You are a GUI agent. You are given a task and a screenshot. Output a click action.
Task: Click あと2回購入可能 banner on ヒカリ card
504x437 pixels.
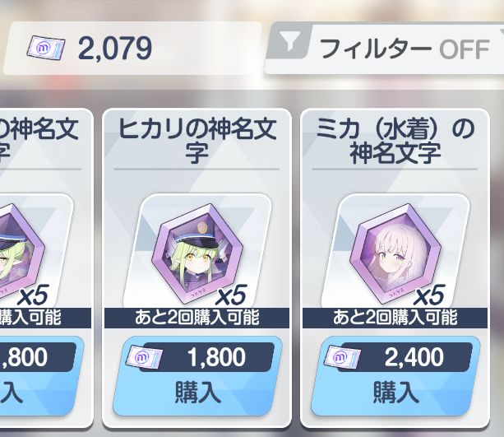pyautogui.click(x=197, y=318)
